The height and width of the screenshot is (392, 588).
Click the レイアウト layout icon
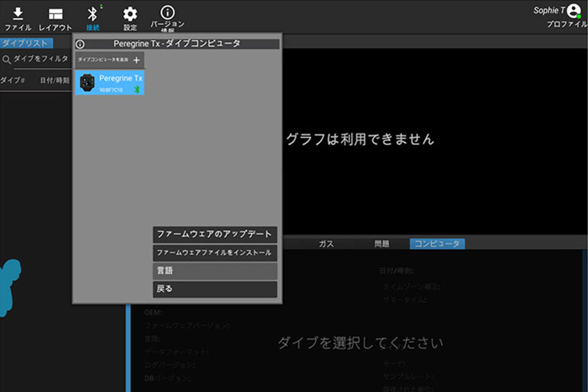(56, 14)
